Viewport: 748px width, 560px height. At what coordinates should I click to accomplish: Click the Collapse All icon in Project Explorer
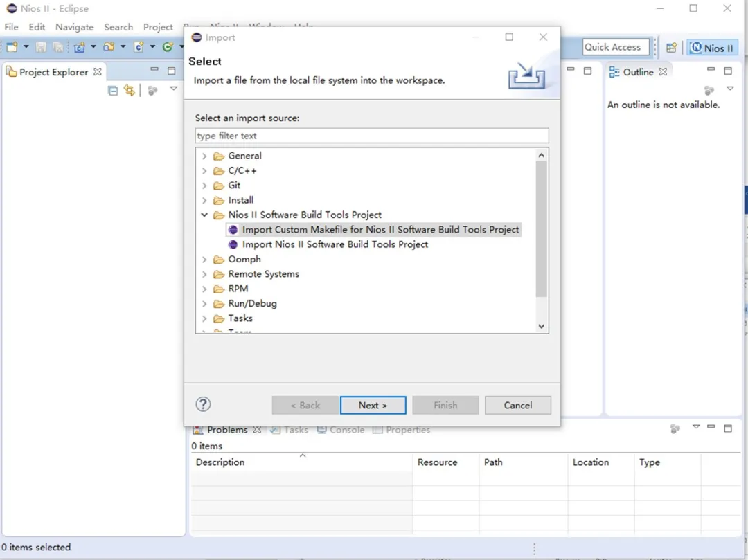pyautogui.click(x=113, y=90)
